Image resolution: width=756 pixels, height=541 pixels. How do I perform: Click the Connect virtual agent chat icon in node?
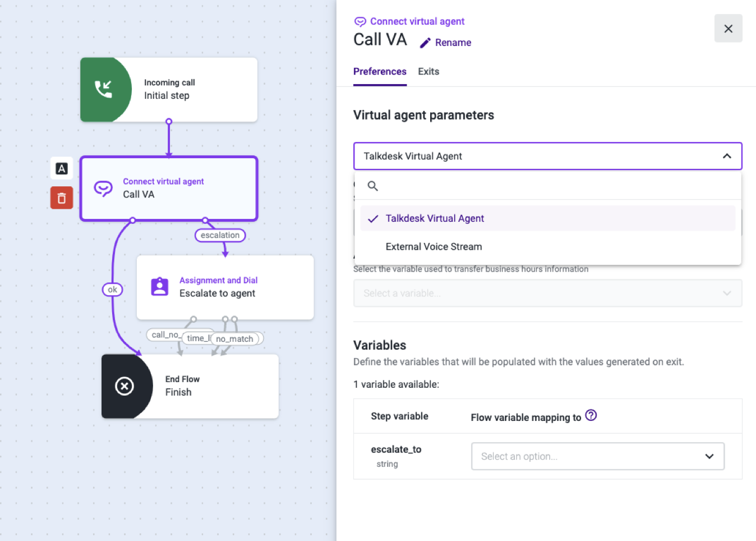[103, 188]
